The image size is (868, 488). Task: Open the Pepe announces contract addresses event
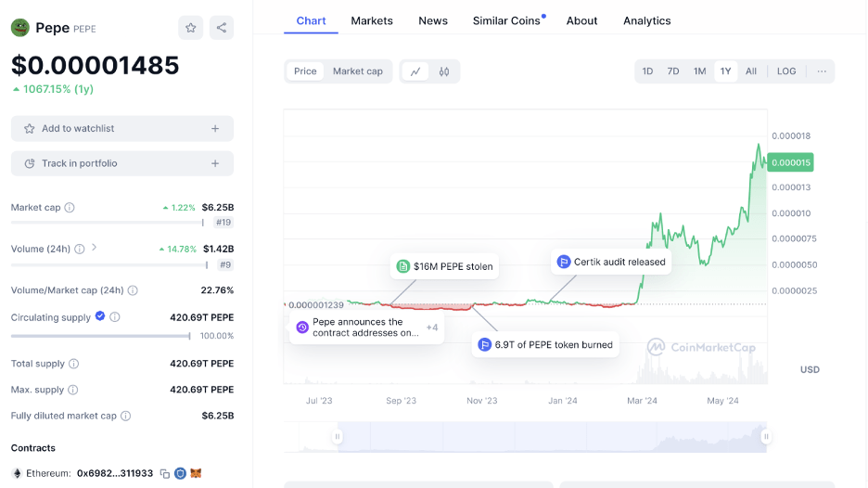[x=365, y=327]
